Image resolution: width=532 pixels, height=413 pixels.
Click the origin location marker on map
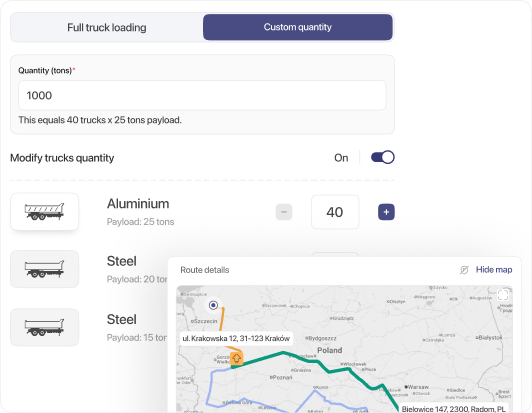pos(213,305)
